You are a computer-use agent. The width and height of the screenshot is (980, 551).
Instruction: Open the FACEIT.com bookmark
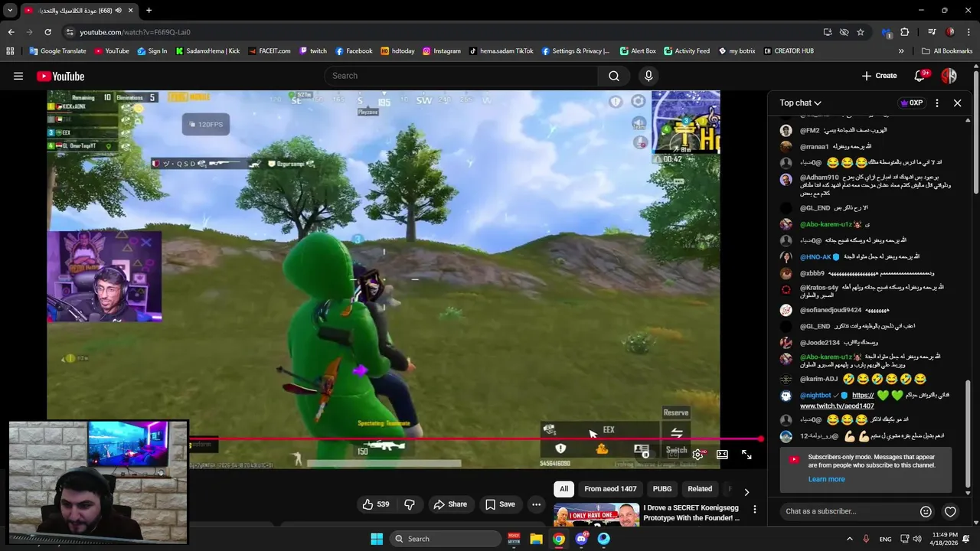(269, 51)
